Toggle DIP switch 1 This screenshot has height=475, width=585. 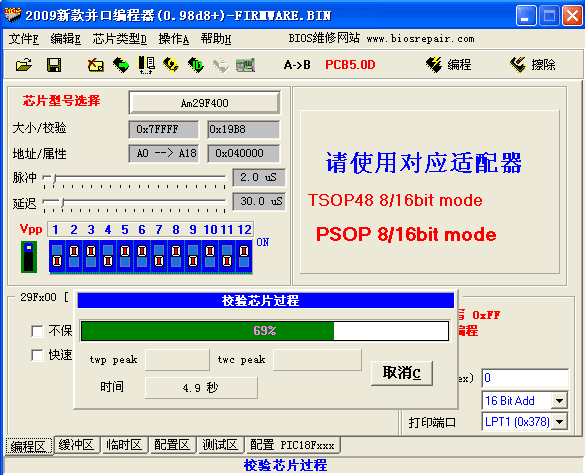(57, 256)
